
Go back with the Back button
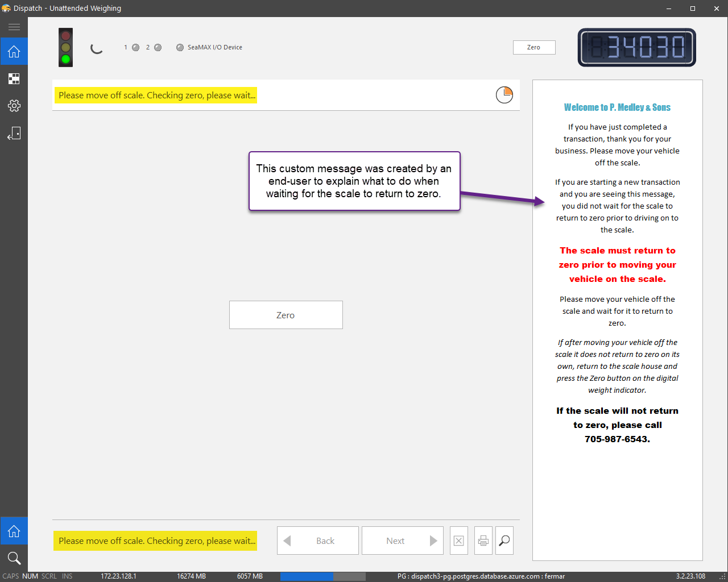tap(317, 541)
